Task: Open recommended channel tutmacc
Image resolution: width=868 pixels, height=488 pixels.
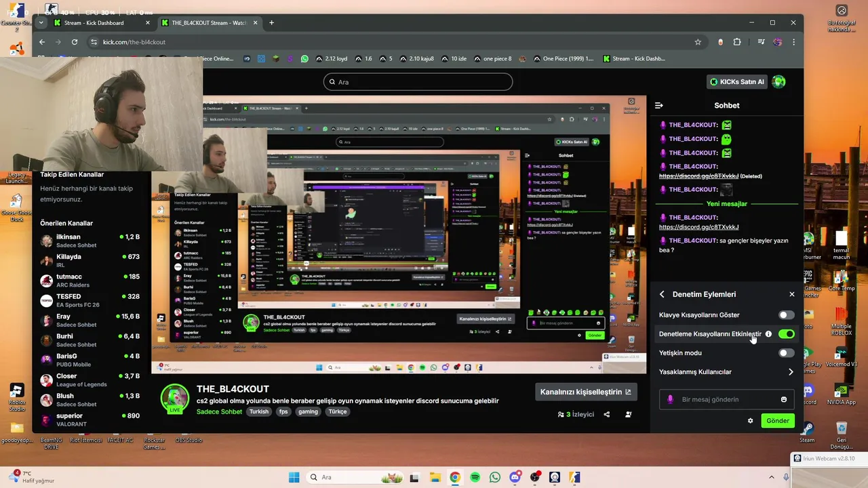Action: [x=90, y=281]
